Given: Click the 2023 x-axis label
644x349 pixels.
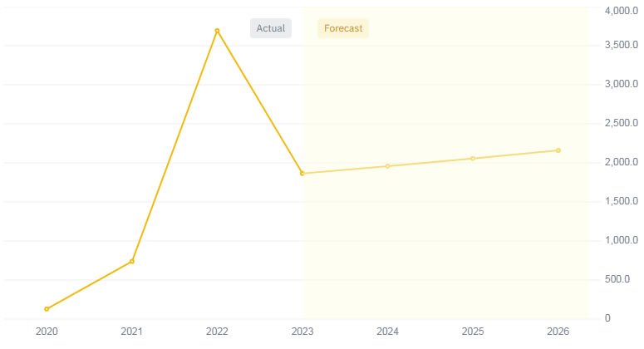Looking at the screenshot, I should point(302,332).
